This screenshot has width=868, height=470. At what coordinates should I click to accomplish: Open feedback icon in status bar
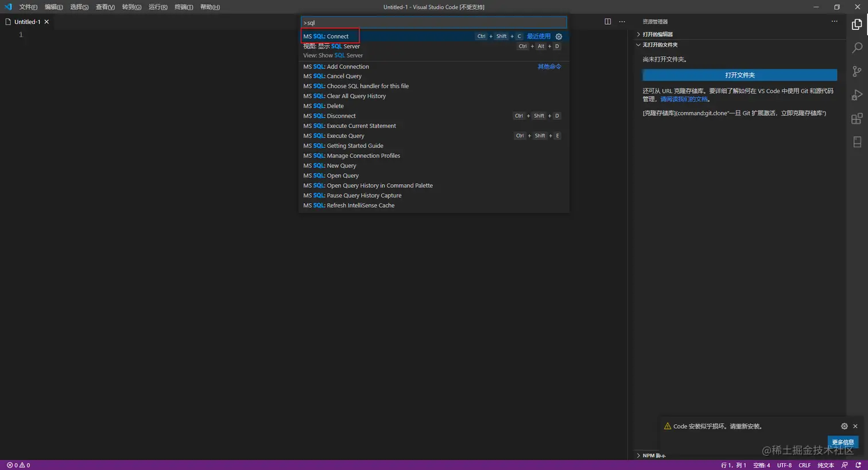[844, 465]
